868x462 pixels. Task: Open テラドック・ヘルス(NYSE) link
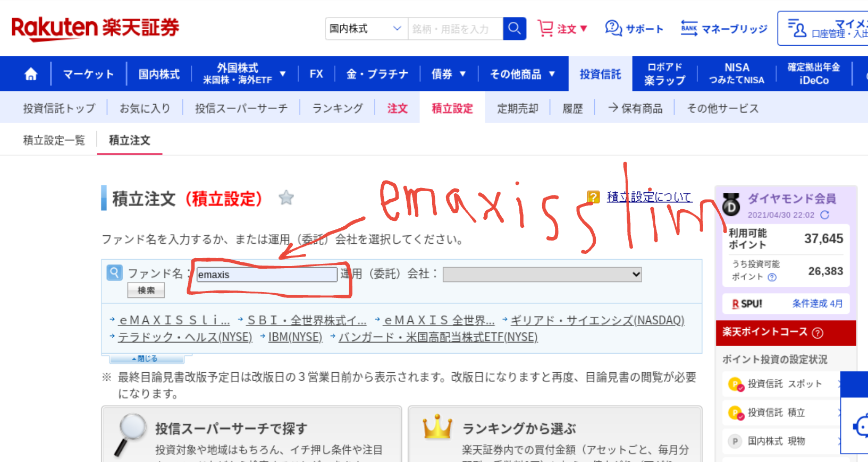(x=185, y=337)
